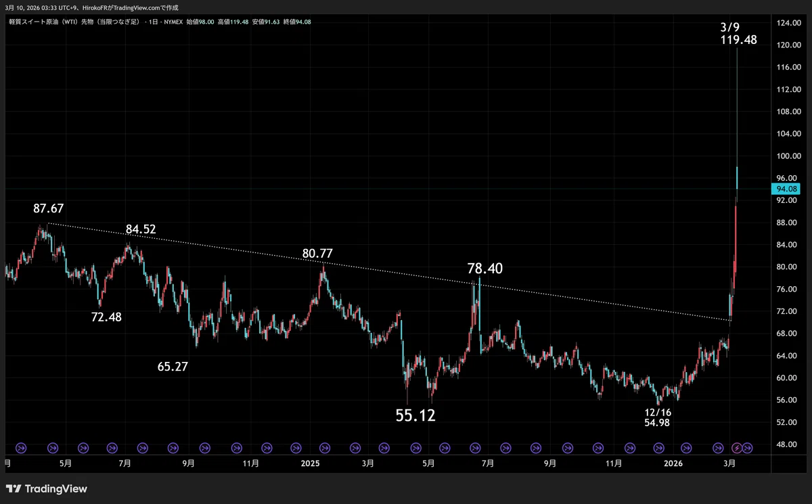This screenshot has height=504, width=812.
Task: Click the symbol title 軽質スイート原油（WTI）先物
Action: click(x=75, y=22)
